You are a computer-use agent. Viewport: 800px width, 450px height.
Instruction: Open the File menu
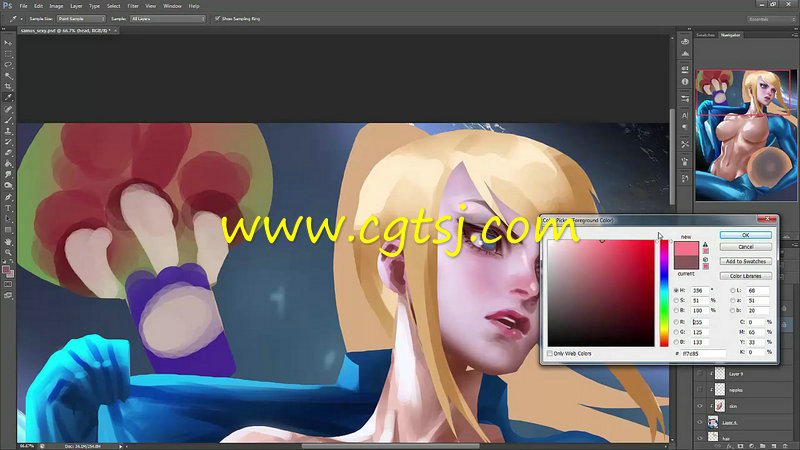coord(23,6)
